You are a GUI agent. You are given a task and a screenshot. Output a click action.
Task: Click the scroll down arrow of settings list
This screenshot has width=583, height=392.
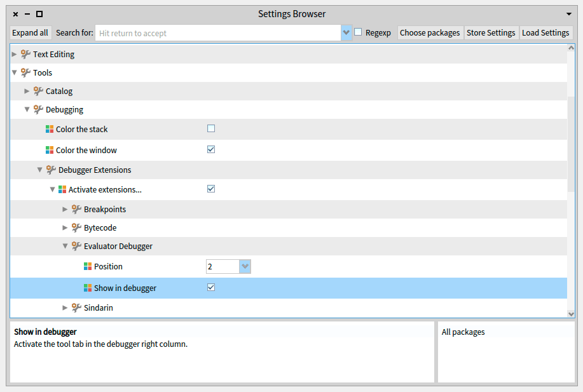[x=571, y=313]
